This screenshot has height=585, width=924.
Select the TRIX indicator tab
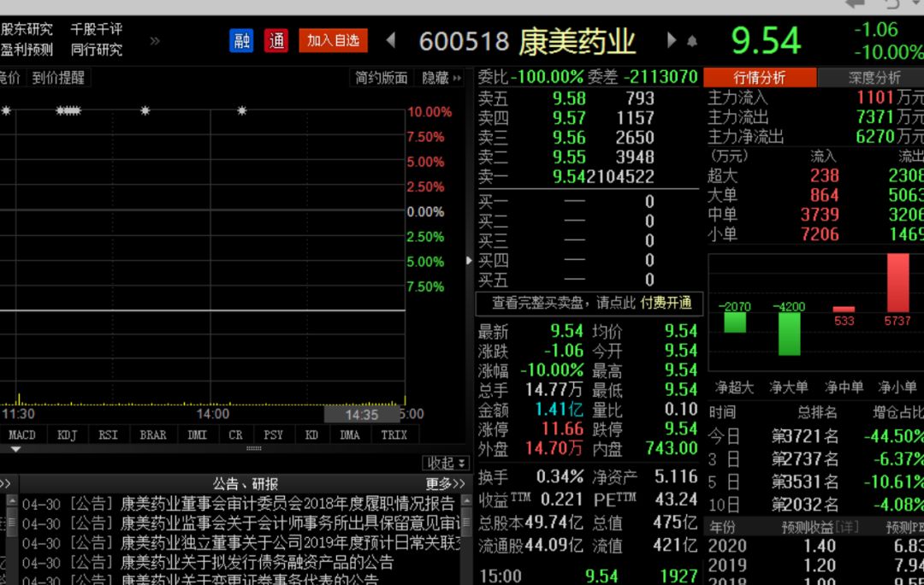(394, 435)
